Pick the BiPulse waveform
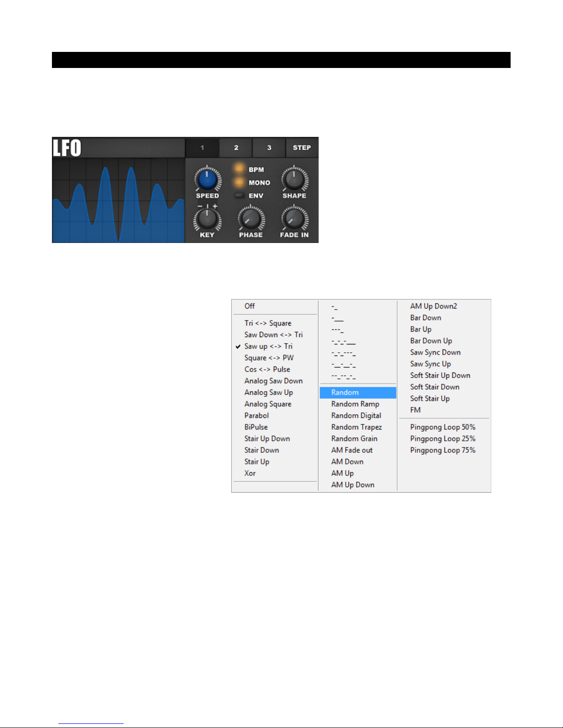Viewport: 563px width, 728px height. pos(256,427)
